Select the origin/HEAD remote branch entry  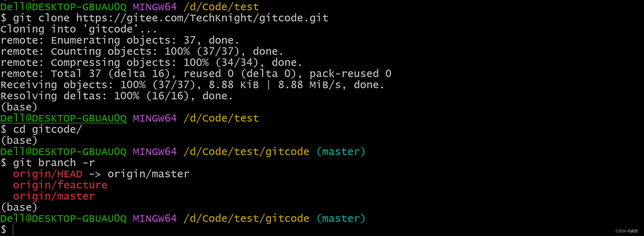pos(47,174)
